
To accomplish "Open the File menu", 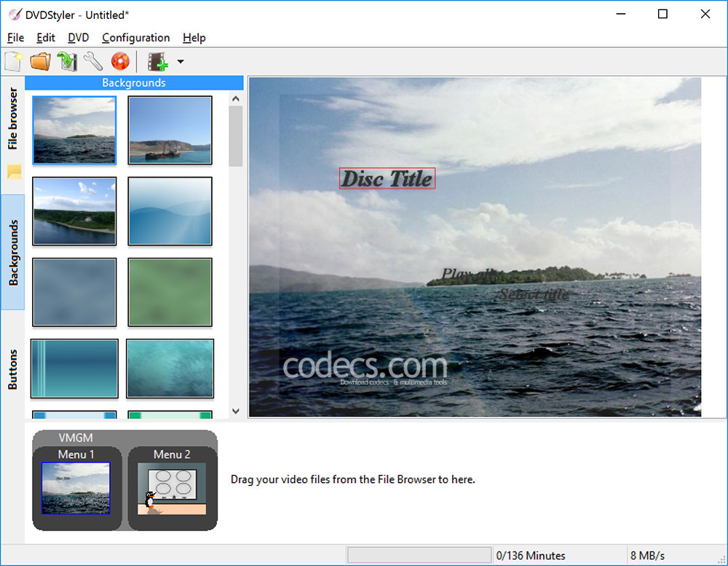I will [16, 38].
